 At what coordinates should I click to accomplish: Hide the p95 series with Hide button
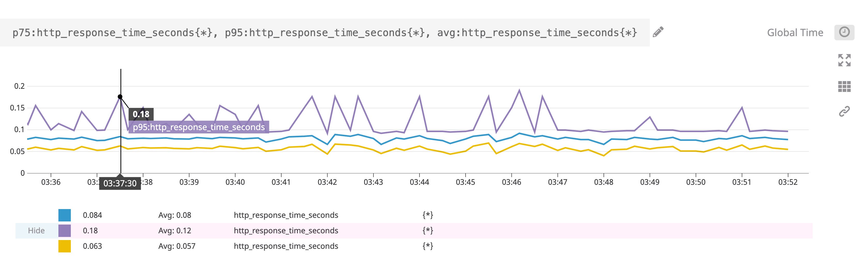[36, 230]
